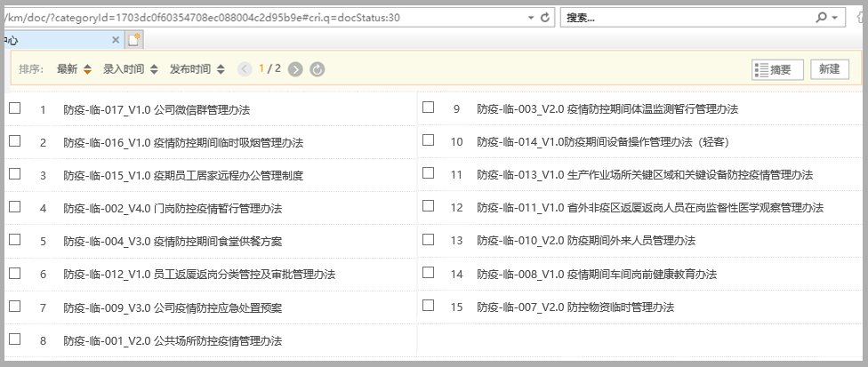The image size is (868, 367).
Task: Click the search magnifier icon
Action: tap(821, 18)
